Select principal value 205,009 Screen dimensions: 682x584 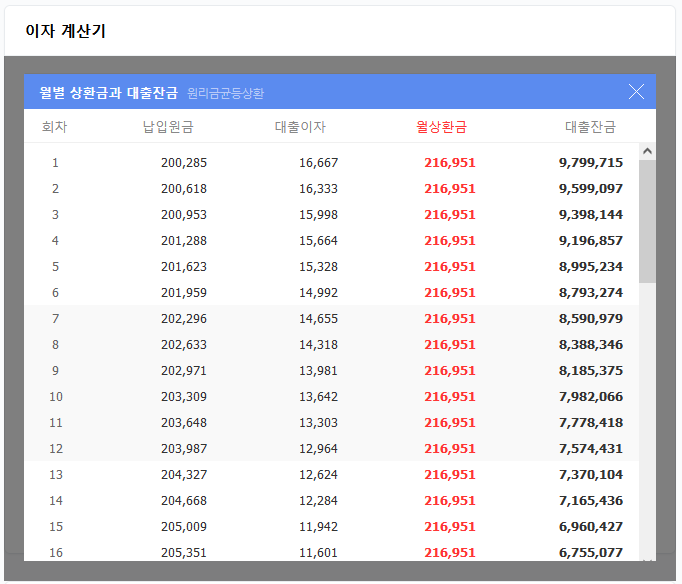click(184, 527)
